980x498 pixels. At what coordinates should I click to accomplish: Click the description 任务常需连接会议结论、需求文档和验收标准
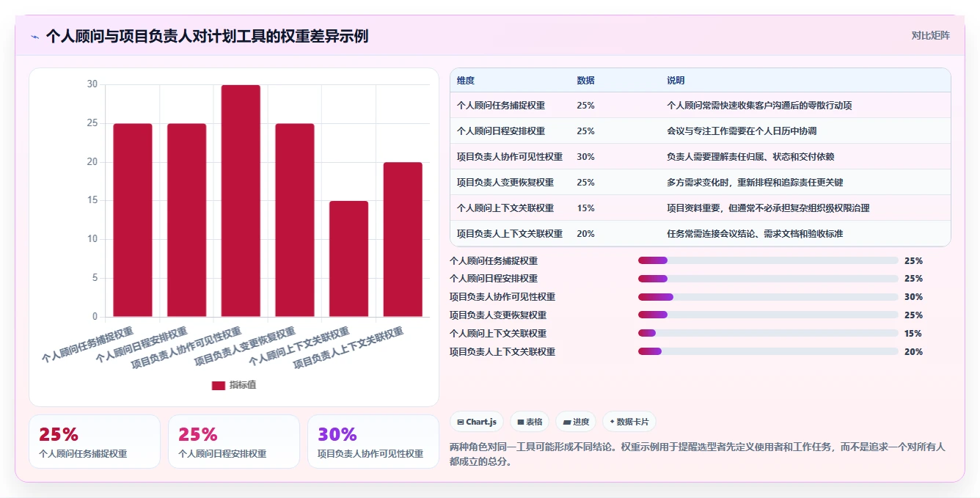(755, 234)
